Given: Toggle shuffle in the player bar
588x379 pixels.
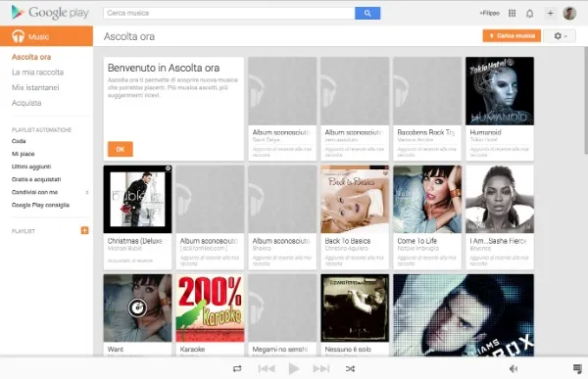Looking at the screenshot, I should coord(350,368).
